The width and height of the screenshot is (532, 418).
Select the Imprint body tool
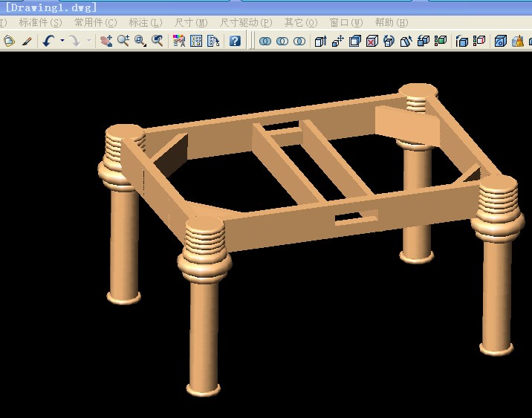501,41
